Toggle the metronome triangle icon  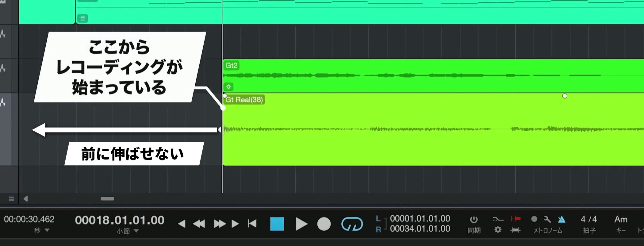(x=561, y=219)
